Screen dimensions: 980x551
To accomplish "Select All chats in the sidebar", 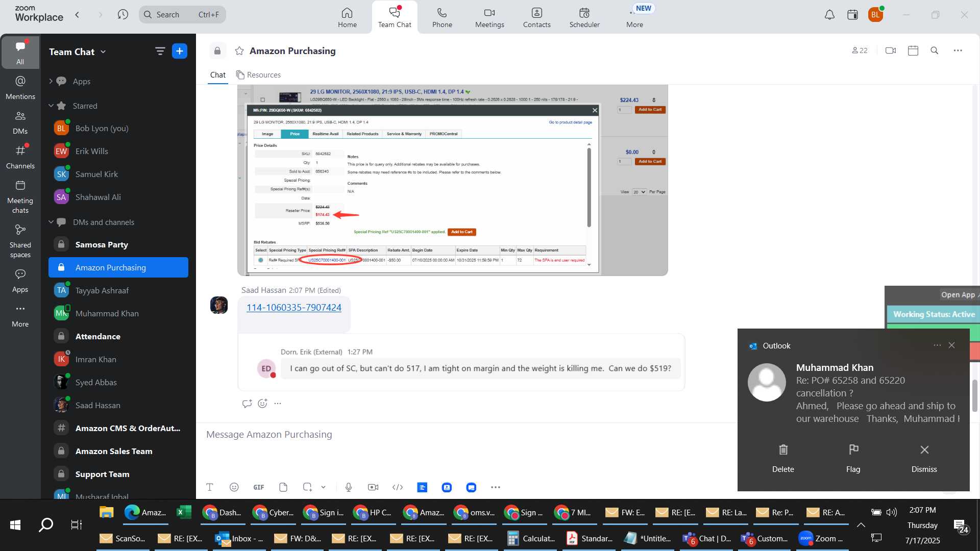I will (20, 52).
